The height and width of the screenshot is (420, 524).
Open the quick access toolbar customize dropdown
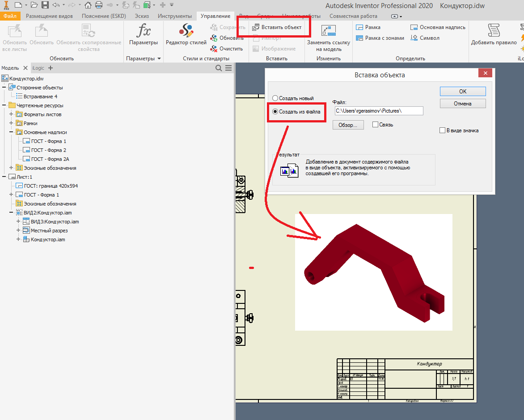click(x=171, y=5)
